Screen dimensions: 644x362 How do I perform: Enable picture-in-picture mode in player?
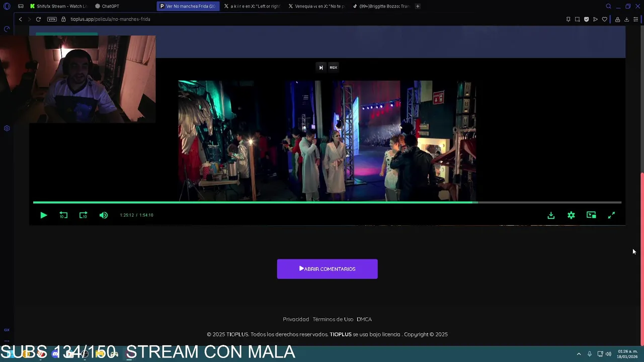[591, 215]
